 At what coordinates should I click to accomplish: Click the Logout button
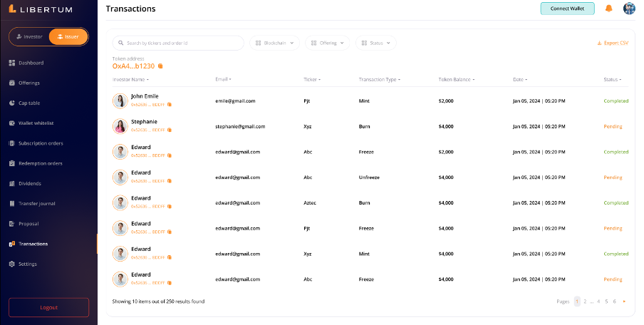pos(48,307)
